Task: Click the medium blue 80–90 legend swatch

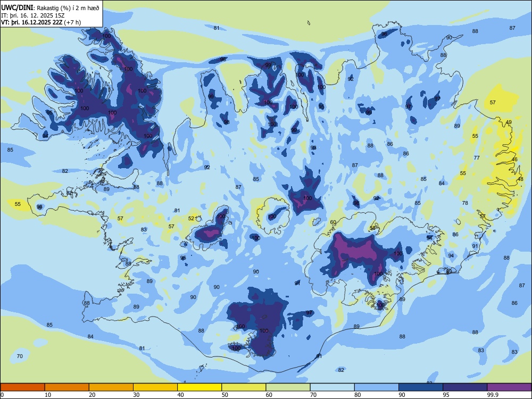Action: (x=377, y=387)
